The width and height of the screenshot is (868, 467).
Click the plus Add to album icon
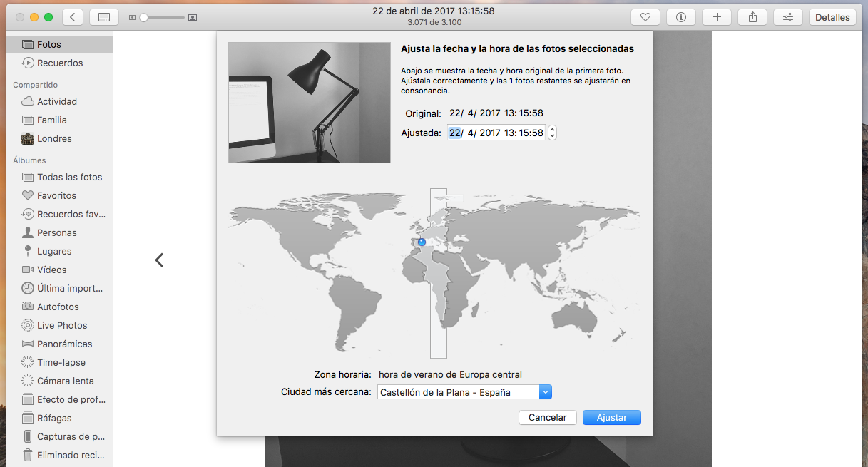point(717,17)
